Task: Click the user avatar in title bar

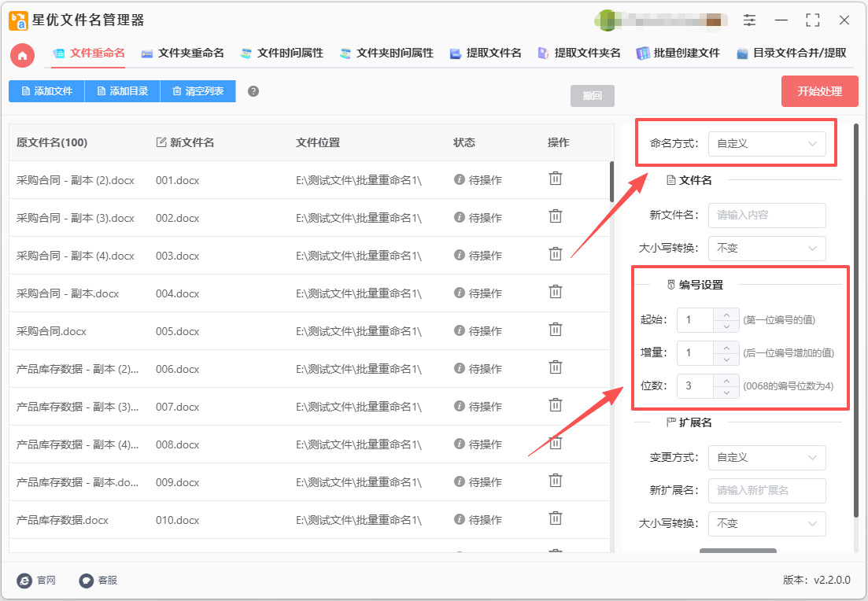Action: click(608, 20)
